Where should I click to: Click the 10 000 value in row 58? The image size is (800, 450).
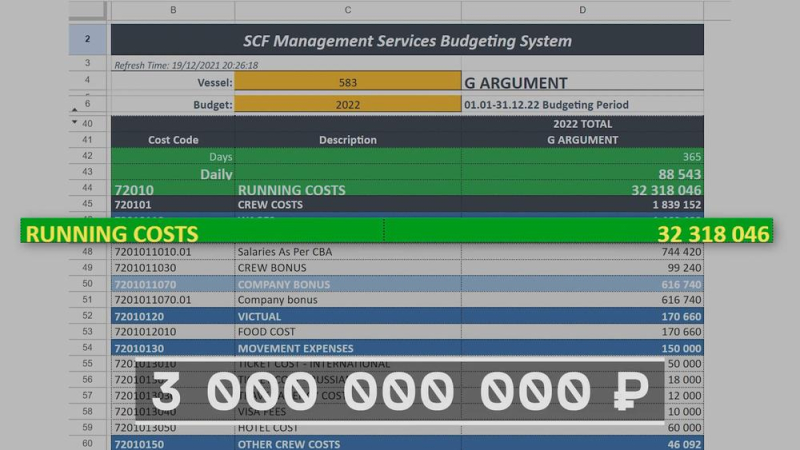tap(684, 411)
